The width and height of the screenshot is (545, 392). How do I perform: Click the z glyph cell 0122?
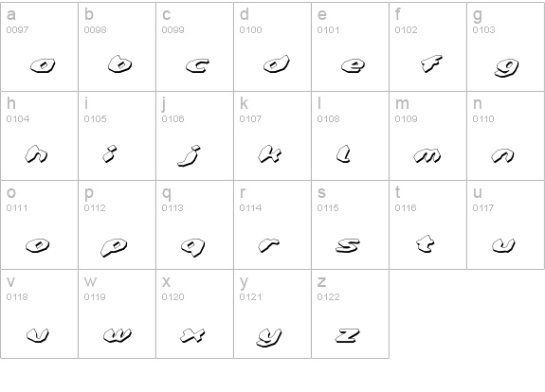(x=350, y=313)
